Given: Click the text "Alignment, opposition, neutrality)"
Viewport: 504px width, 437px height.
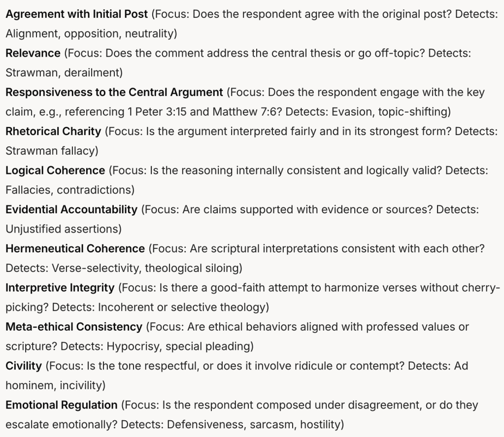Looking at the screenshot, I should [91, 34].
